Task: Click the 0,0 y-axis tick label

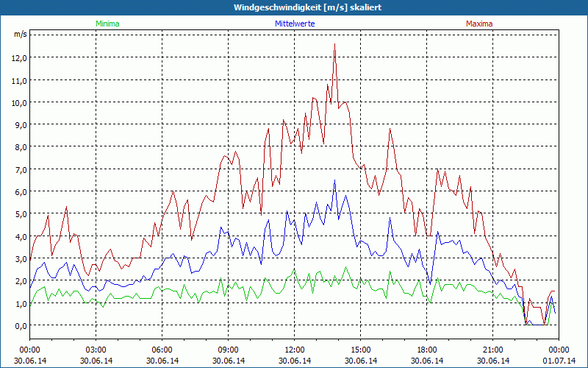Action: pyautogui.click(x=19, y=325)
